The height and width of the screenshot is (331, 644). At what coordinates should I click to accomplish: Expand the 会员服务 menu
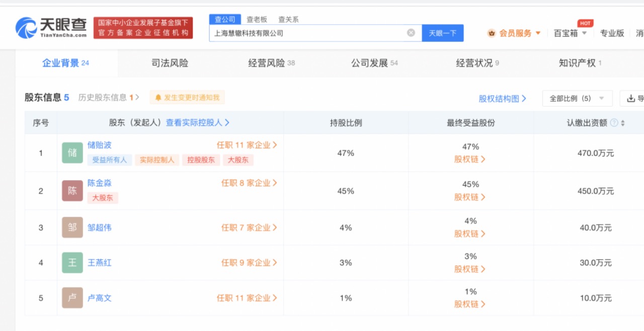514,33
